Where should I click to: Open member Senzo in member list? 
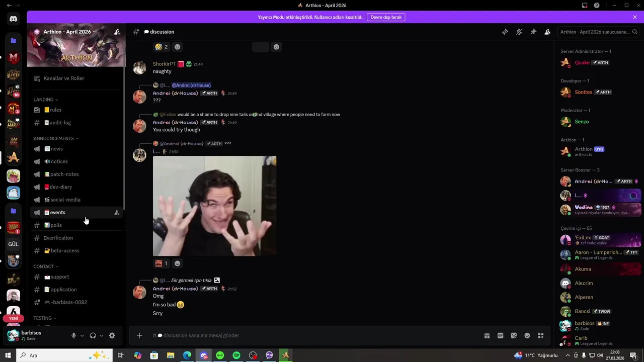pos(582,122)
